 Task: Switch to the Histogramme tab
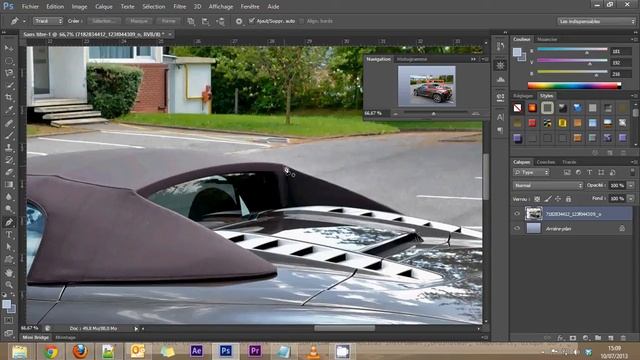point(411,59)
